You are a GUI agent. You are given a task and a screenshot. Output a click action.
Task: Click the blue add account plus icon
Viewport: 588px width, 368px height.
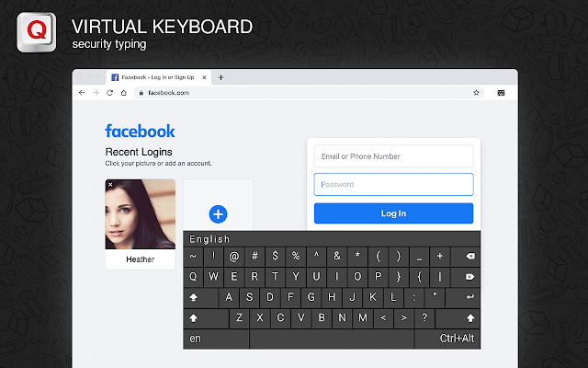(x=218, y=214)
